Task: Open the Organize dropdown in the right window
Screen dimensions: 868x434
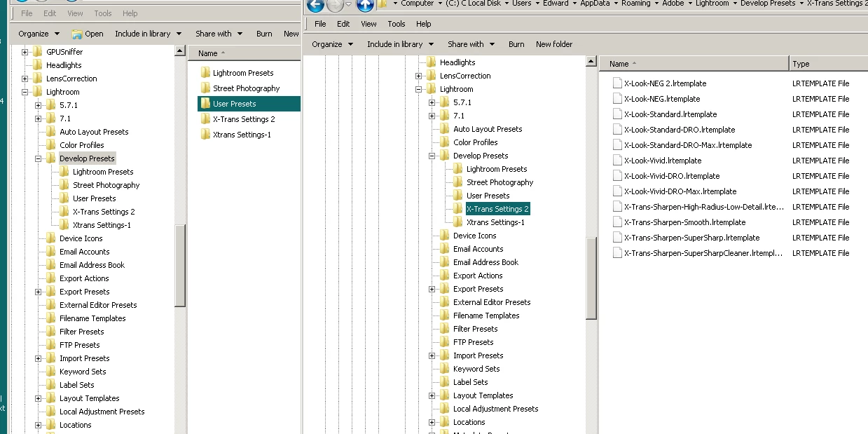Action: click(333, 44)
